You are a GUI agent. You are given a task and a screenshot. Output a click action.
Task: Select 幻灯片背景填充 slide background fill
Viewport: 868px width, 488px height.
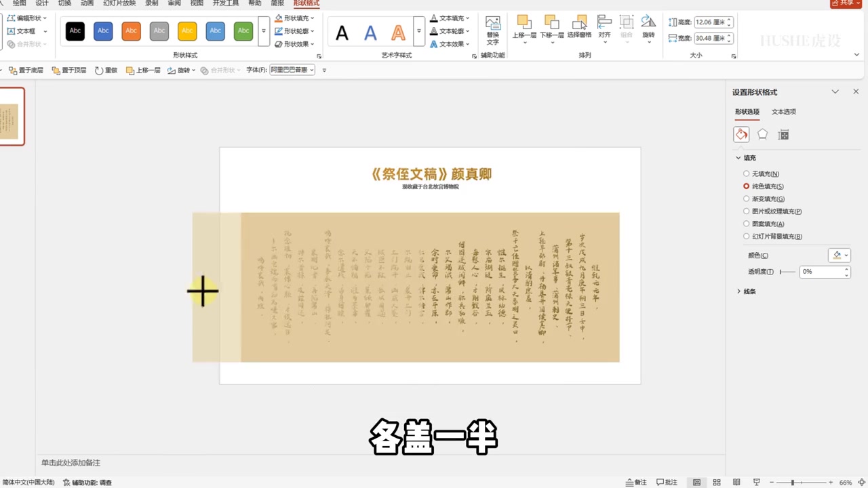click(773, 237)
